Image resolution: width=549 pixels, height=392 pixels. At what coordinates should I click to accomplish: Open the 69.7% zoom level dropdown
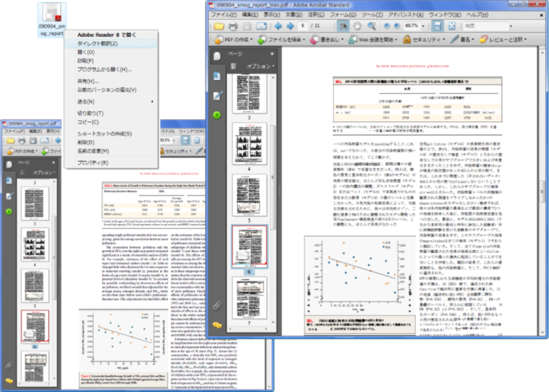pos(424,26)
